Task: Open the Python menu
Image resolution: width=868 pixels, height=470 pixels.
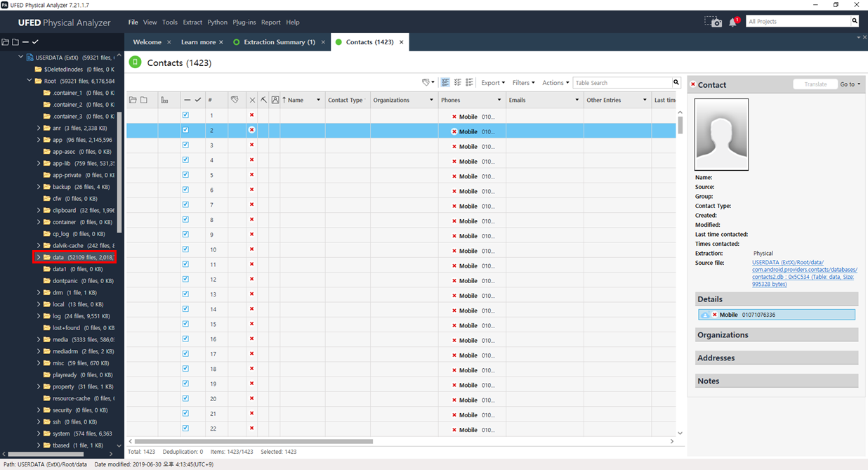Action: click(218, 22)
